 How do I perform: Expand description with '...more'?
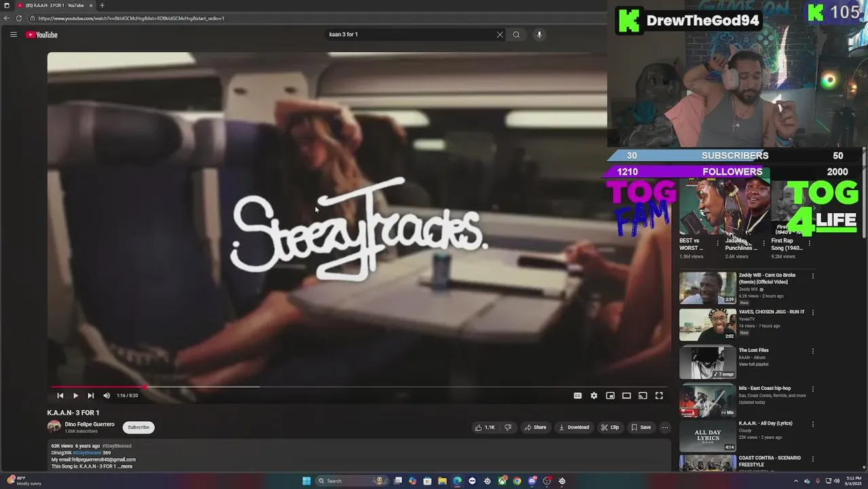pos(126,467)
